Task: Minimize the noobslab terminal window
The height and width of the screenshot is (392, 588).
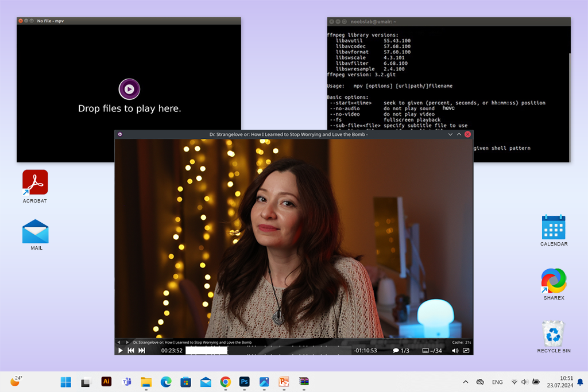Action: click(338, 22)
